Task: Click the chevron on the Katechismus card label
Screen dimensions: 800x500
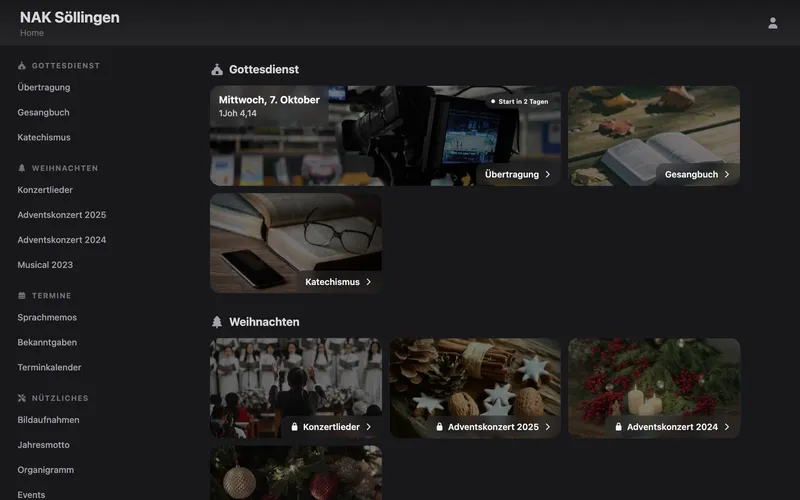Action: 369,282
